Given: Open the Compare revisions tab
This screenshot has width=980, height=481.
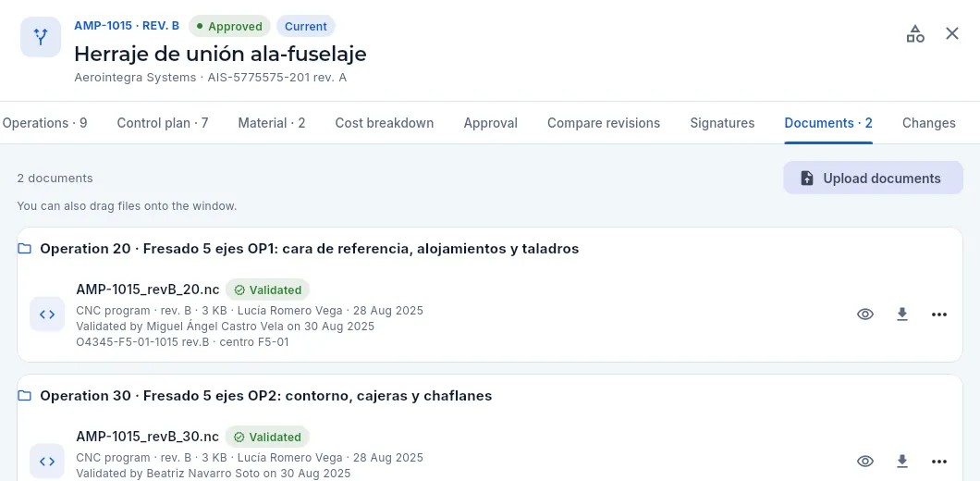Looking at the screenshot, I should point(604,123).
